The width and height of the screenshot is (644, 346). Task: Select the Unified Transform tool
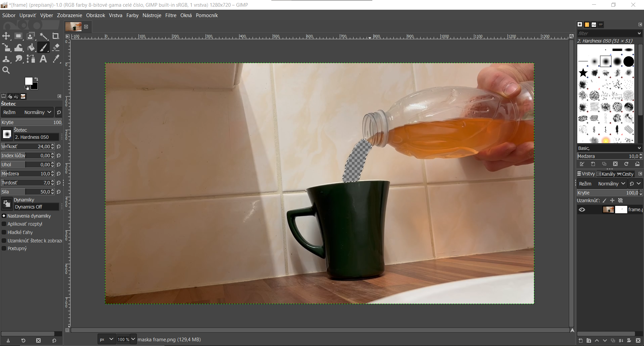coord(6,48)
